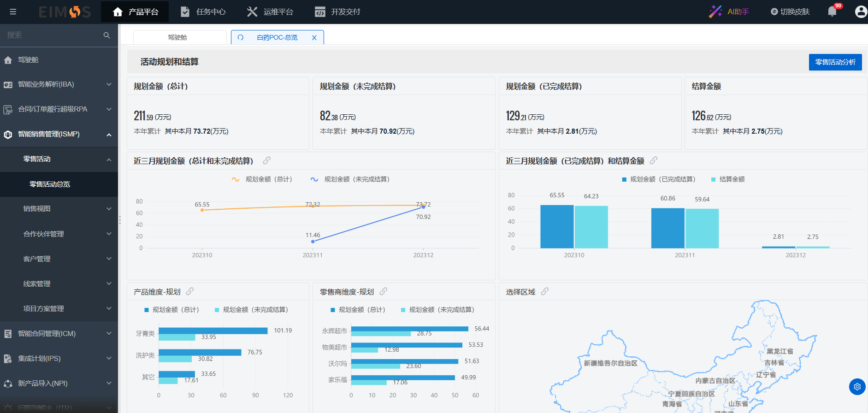
Task: Switch to 产品平台 top menu
Action: click(x=135, y=12)
